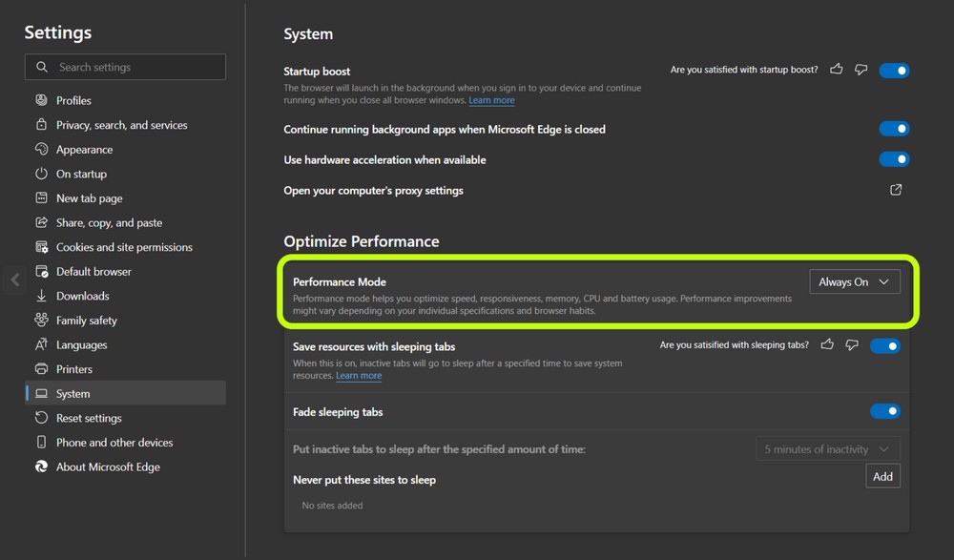The image size is (954, 560).
Task: Click the 'No sites added' text
Action: (332, 506)
